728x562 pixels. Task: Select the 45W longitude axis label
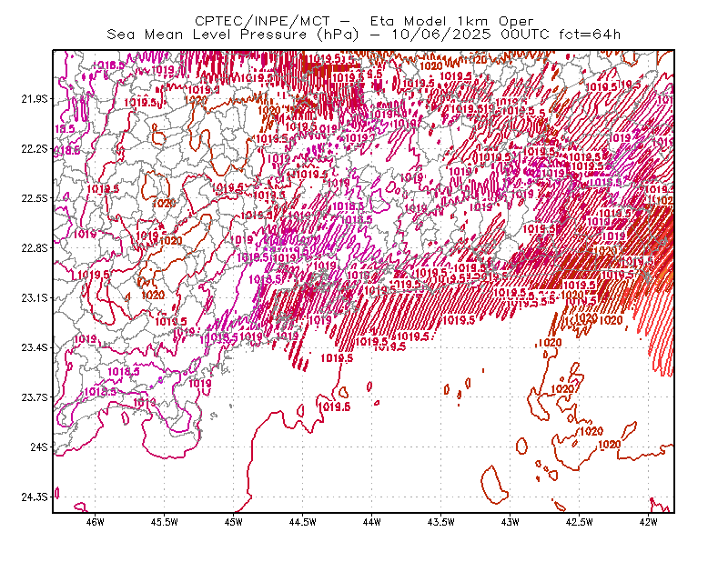234,522
